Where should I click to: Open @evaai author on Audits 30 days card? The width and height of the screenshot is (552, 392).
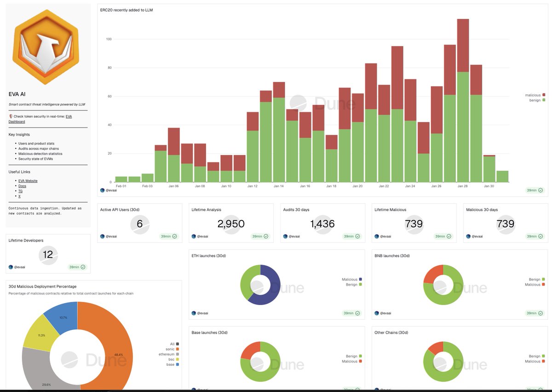(x=291, y=236)
